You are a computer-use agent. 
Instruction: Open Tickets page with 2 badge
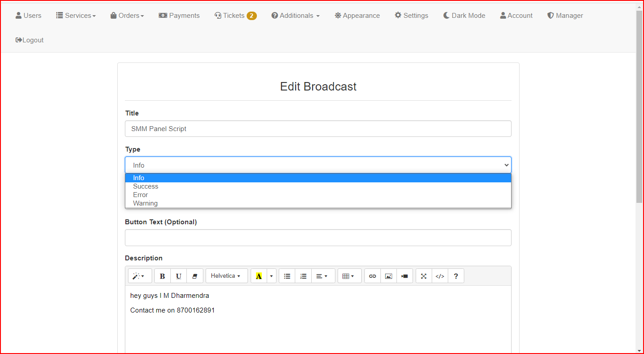click(x=235, y=16)
